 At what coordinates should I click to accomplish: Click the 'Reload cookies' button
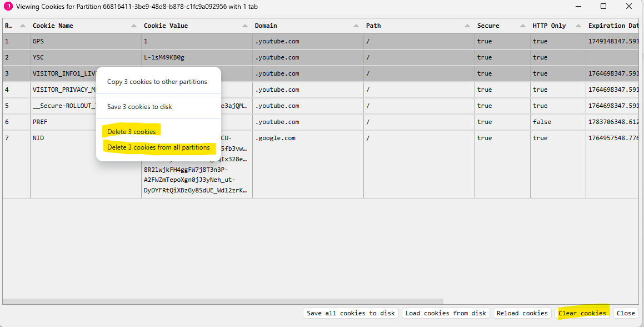522,313
